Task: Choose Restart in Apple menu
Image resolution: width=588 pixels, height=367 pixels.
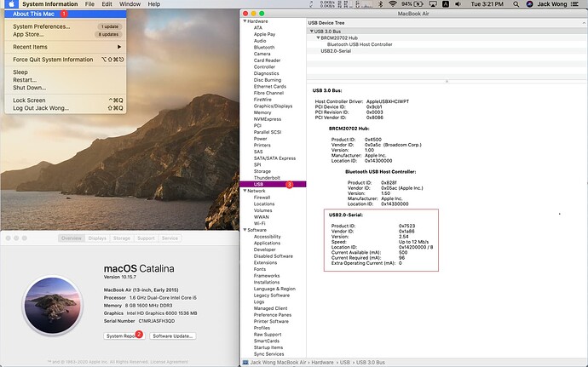Action: coord(66,80)
